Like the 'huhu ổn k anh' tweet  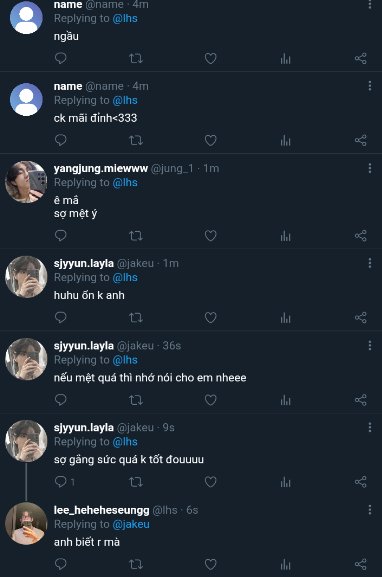coord(211,318)
